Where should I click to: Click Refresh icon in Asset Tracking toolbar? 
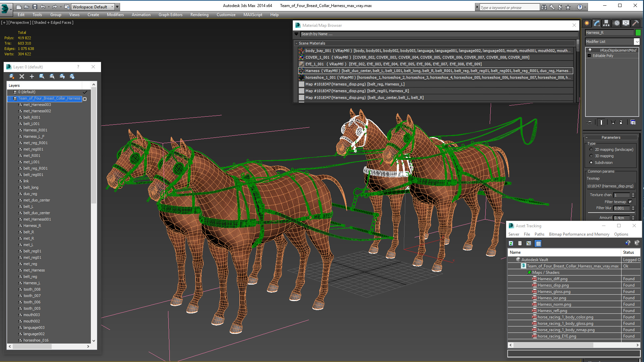click(511, 243)
